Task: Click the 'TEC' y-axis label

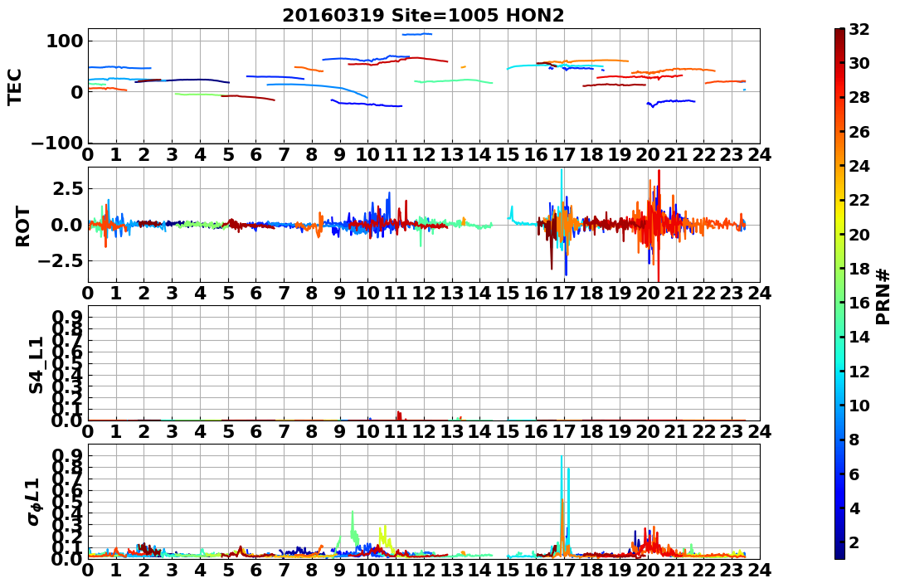Action: tap(14, 86)
